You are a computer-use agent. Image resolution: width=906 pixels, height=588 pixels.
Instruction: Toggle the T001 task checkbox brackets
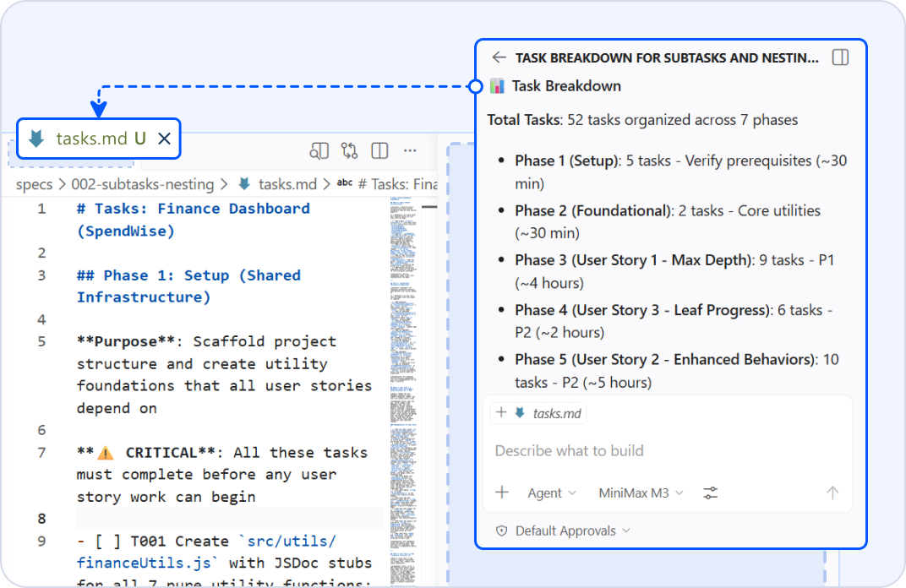pyautogui.click(x=108, y=542)
